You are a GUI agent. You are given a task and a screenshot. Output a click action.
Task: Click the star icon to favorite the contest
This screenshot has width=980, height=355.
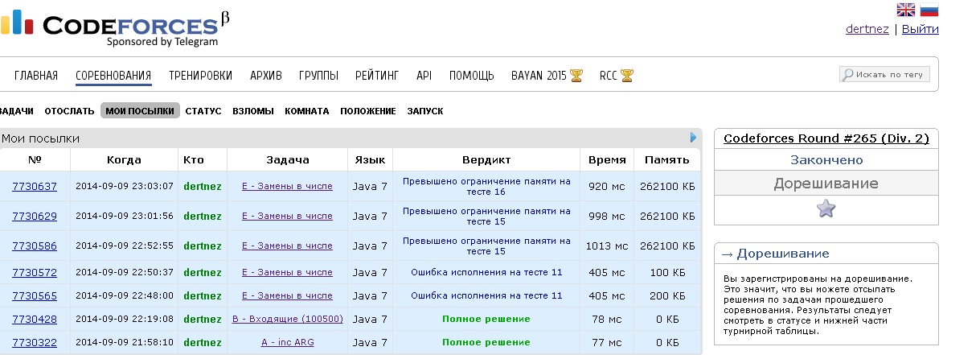point(826,209)
